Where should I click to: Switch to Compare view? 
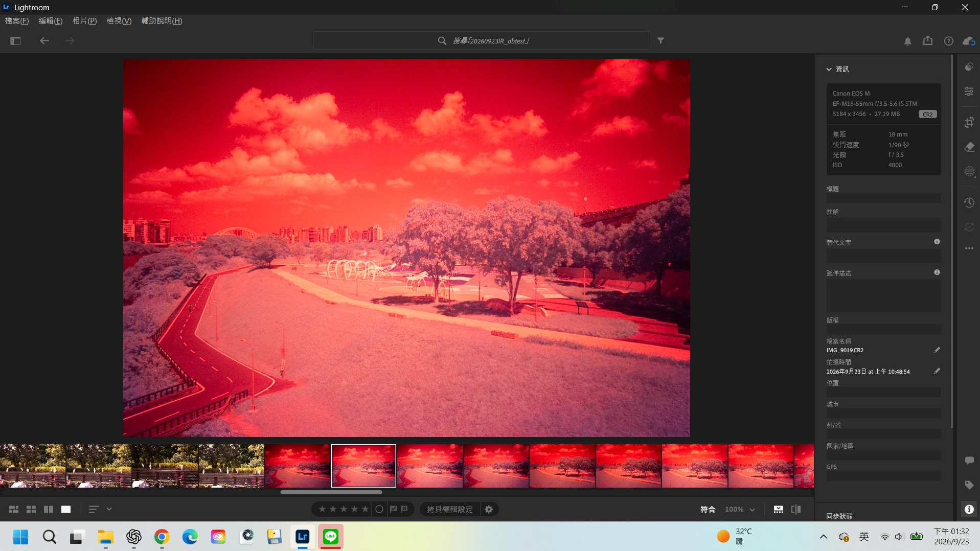pos(49,510)
